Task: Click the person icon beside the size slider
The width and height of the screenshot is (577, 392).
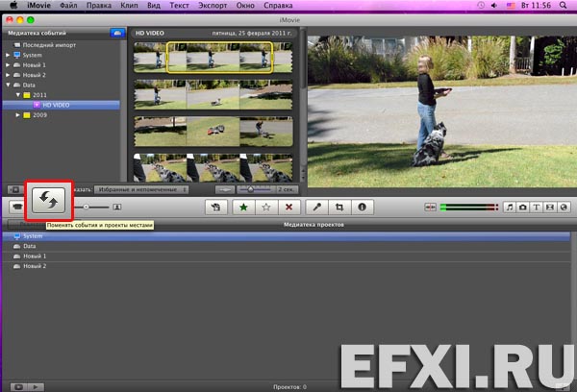Action: coord(117,207)
